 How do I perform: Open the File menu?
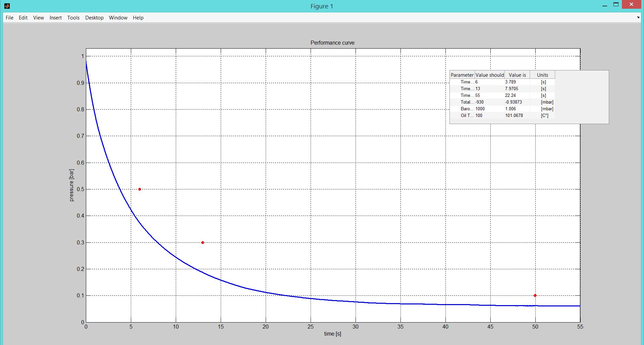point(9,18)
